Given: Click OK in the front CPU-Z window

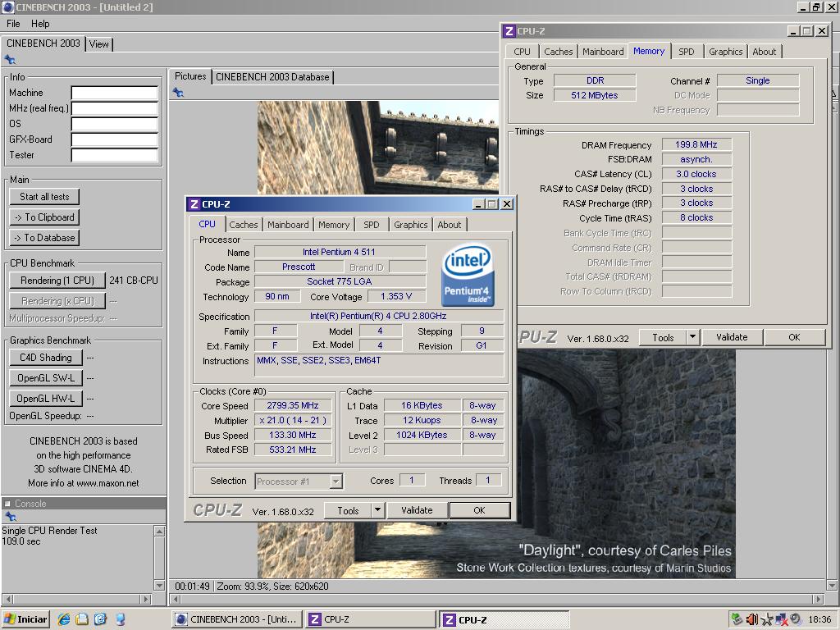Looking at the screenshot, I should tap(479, 510).
